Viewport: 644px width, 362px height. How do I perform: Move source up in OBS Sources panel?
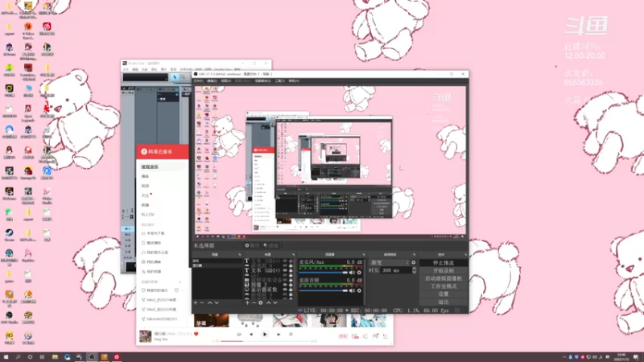pos(269,303)
